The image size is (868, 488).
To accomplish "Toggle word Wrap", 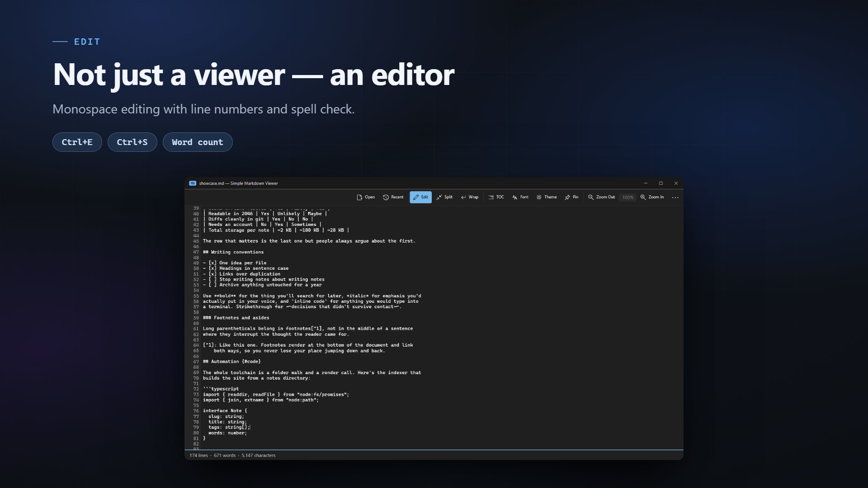I will point(470,197).
